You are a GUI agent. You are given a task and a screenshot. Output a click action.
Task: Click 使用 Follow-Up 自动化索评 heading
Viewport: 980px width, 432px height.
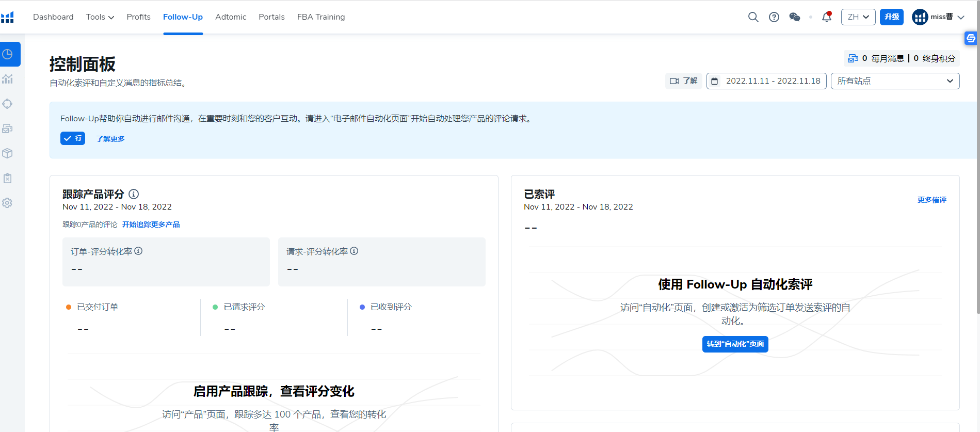[x=735, y=284]
